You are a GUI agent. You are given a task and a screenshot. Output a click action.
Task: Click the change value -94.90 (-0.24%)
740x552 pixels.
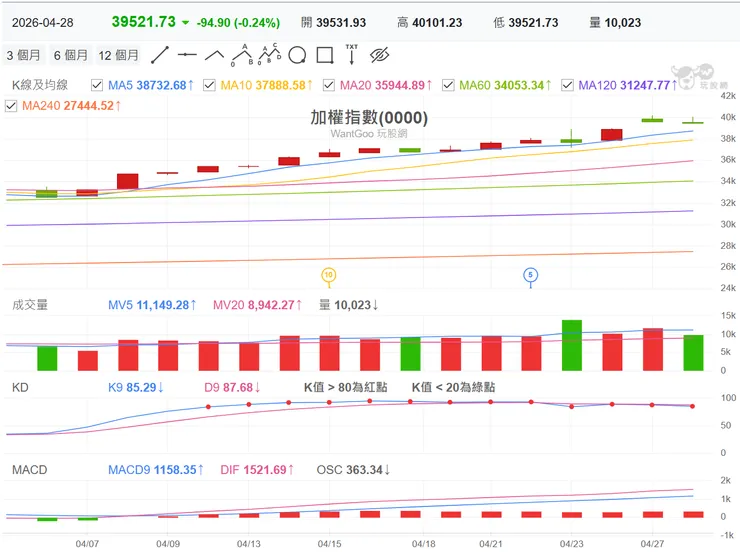click(238, 23)
